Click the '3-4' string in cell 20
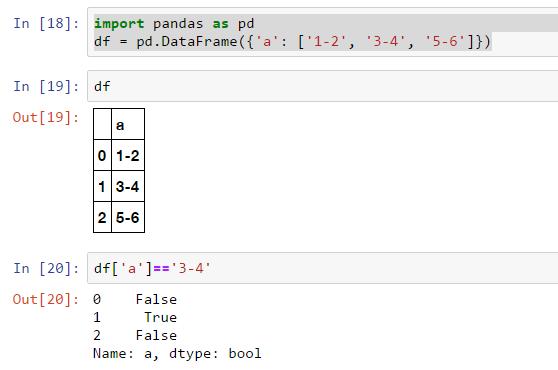 click(191, 268)
